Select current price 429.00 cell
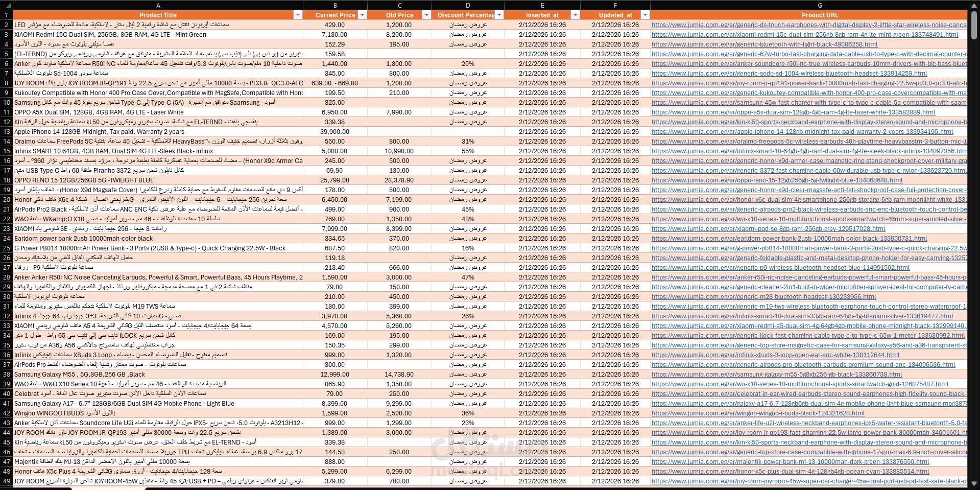The image size is (980, 490). click(x=335, y=25)
